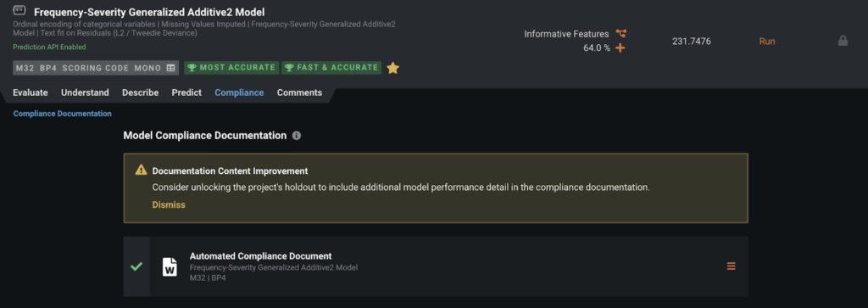Screen dimensions: 868x308
Task: Click the table icon in the MONO badge
Action: 170,68
